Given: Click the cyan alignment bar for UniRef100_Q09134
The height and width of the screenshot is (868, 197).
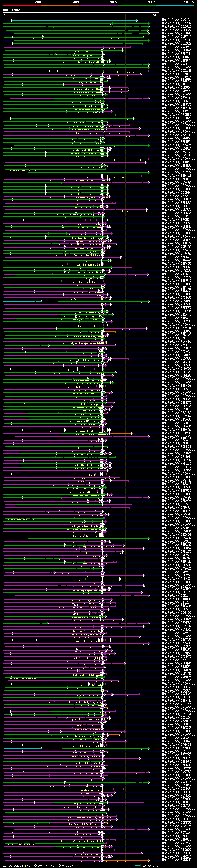Looking at the screenshot, I should tap(74, 20).
